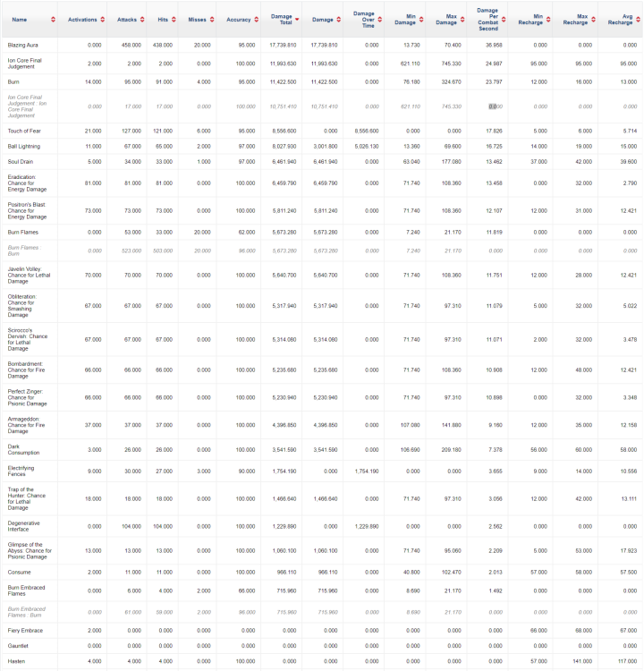
Task: Click the Accuracy sort arrow icon
Action: [258, 19]
